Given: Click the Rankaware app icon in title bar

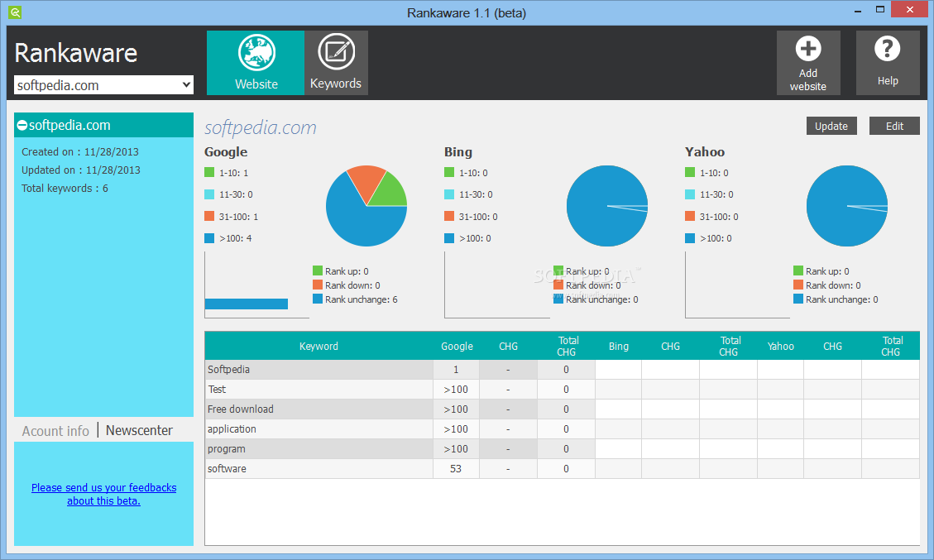Looking at the screenshot, I should tap(15, 12).
